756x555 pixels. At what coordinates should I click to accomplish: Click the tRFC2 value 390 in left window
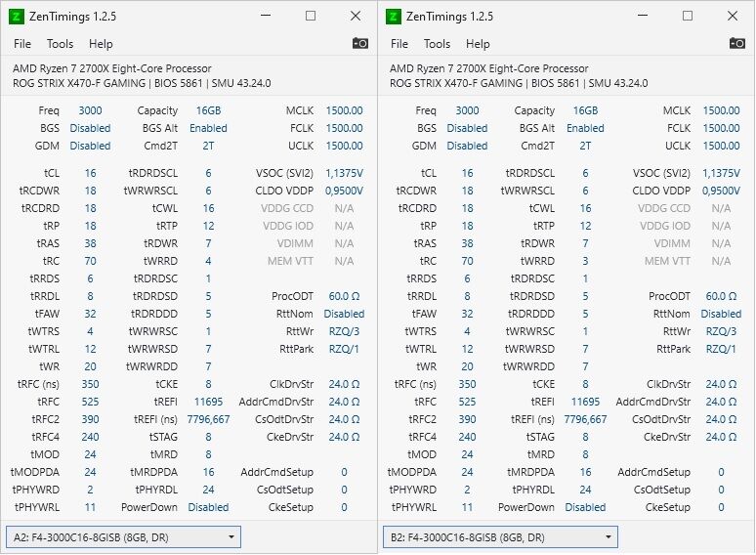pyautogui.click(x=90, y=419)
